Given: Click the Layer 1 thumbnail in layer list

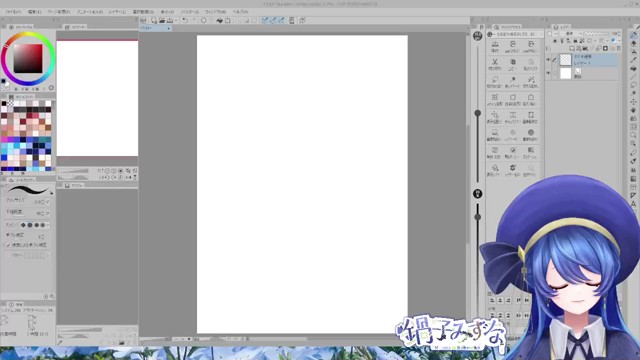Looking at the screenshot, I should click(565, 60).
